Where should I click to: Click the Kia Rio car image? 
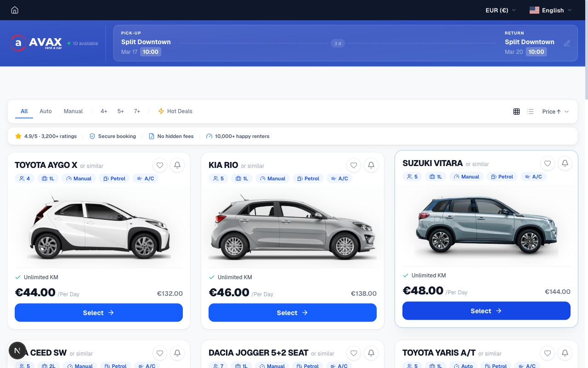point(293,226)
